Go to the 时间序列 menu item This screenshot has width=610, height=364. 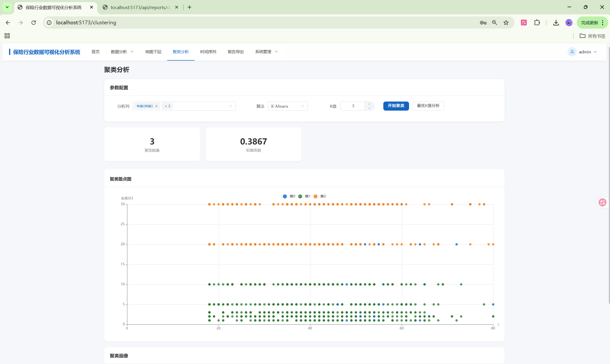click(208, 52)
